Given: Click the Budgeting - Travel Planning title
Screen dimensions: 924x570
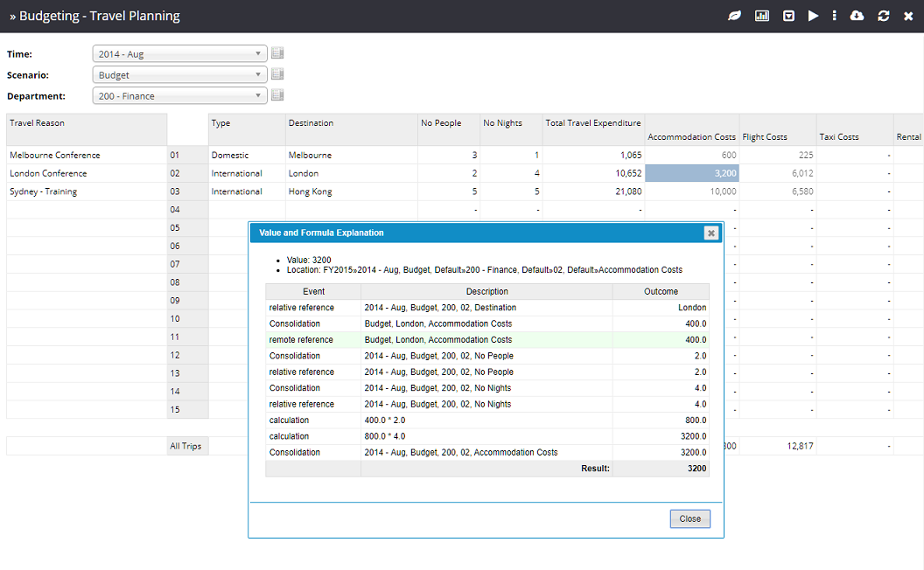Looking at the screenshot, I should tap(96, 15).
